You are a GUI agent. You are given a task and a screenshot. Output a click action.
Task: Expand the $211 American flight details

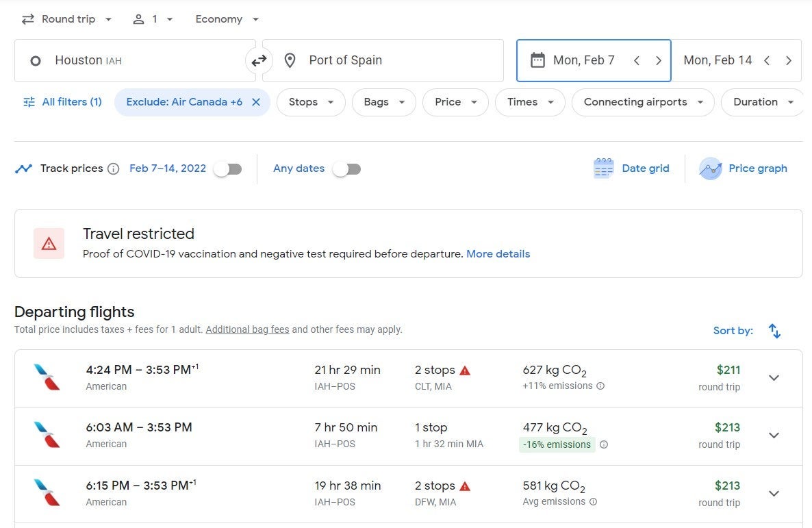tap(774, 378)
